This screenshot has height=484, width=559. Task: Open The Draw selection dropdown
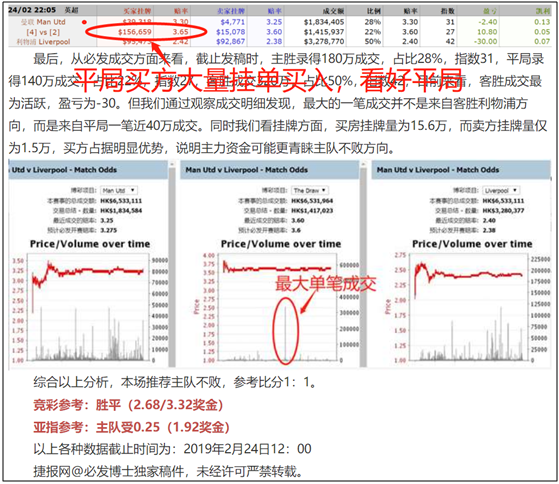(x=310, y=190)
